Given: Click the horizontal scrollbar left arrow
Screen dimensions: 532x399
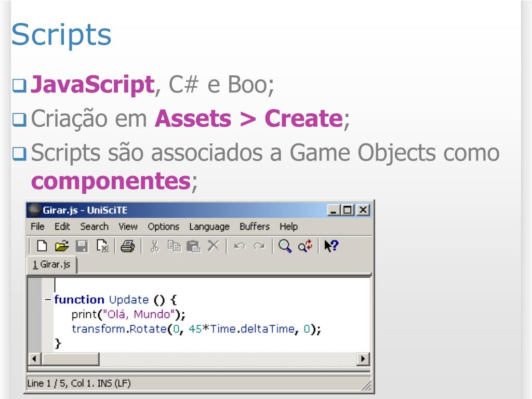Looking at the screenshot, I should (x=35, y=358).
